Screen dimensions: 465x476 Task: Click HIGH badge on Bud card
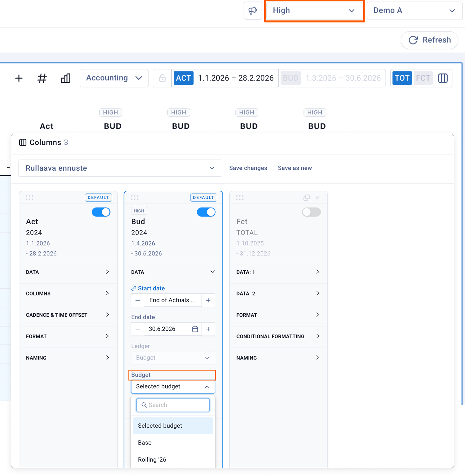tap(139, 211)
